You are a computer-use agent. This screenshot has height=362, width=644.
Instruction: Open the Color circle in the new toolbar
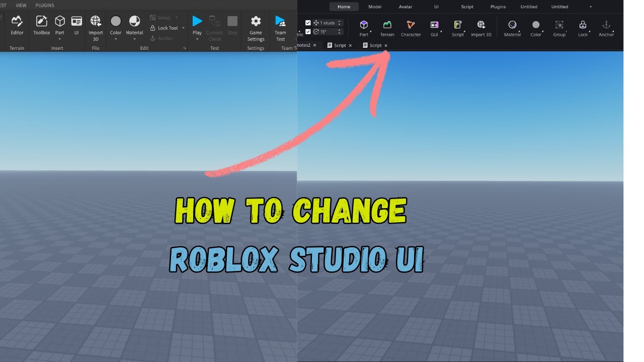click(x=536, y=25)
